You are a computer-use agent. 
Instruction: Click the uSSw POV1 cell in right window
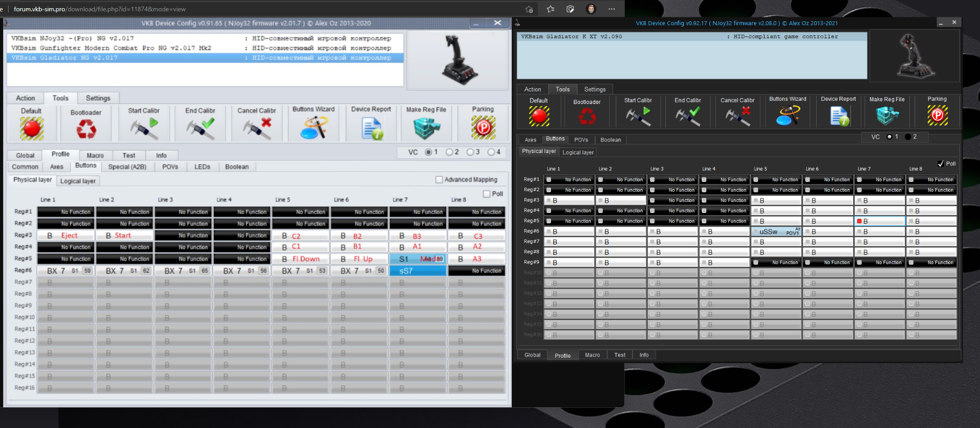(777, 231)
